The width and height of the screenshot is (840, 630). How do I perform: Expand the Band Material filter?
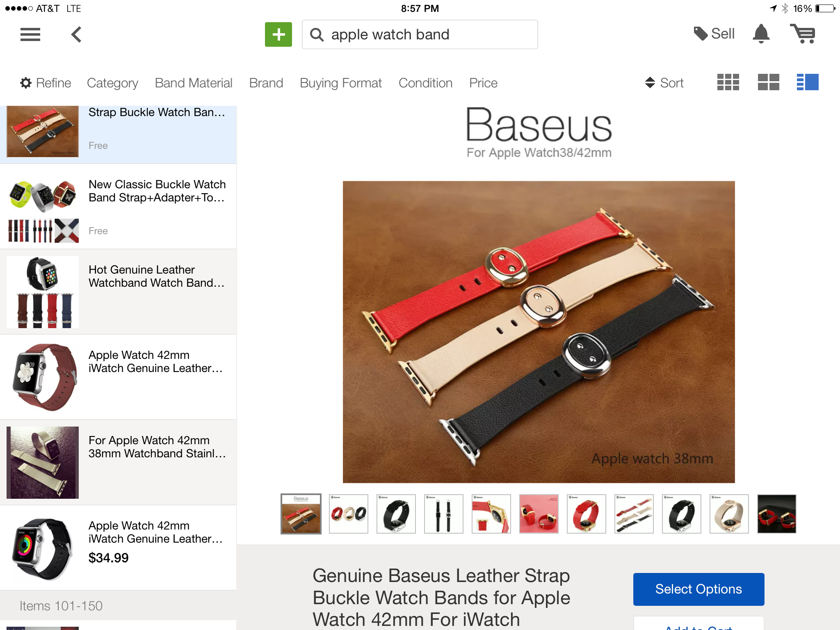point(194,83)
